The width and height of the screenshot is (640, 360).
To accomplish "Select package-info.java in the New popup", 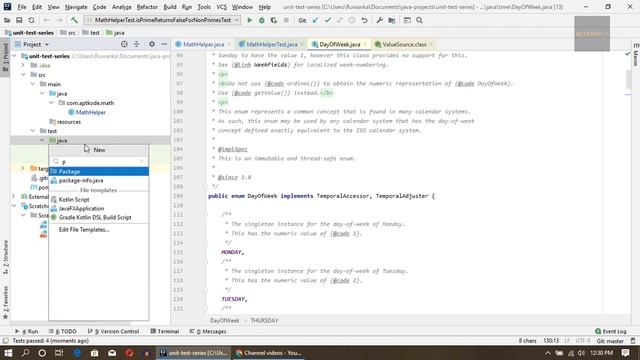I will (99, 180).
